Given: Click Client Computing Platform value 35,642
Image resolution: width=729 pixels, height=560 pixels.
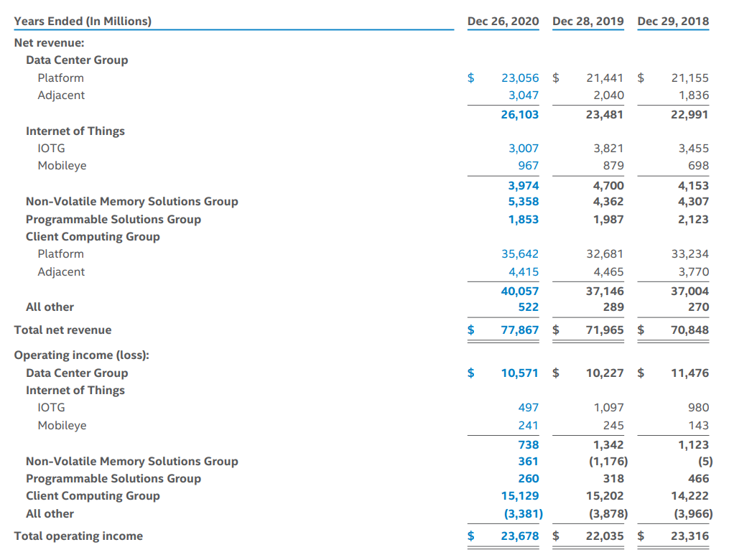Looking at the screenshot, I should [x=520, y=254].
